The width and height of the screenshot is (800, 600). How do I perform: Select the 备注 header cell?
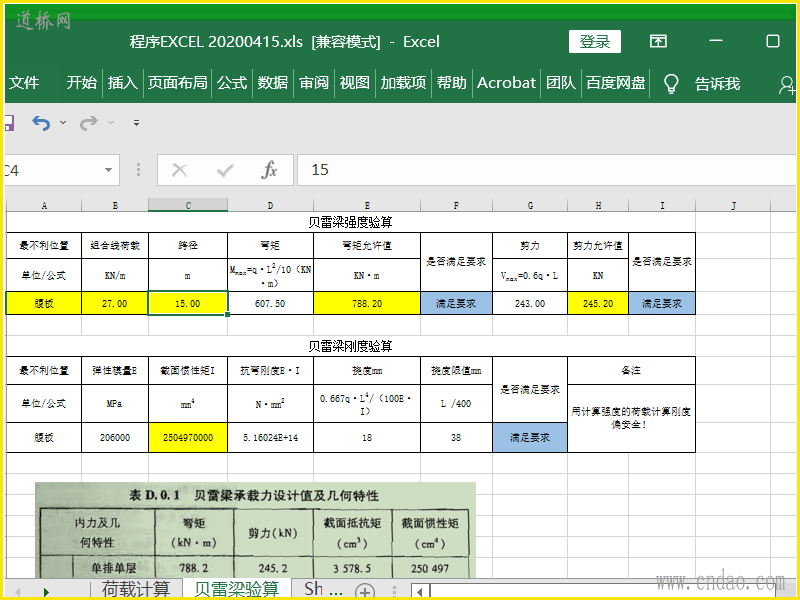(631, 370)
